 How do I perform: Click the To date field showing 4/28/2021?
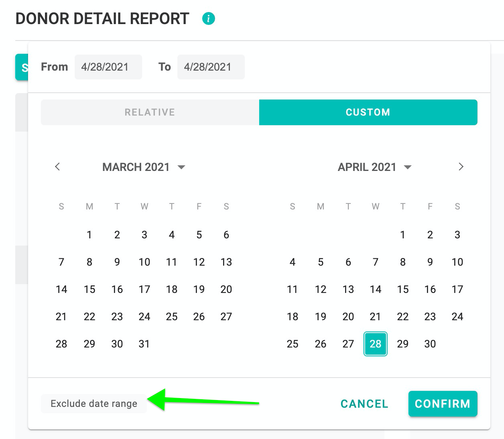[211, 67]
